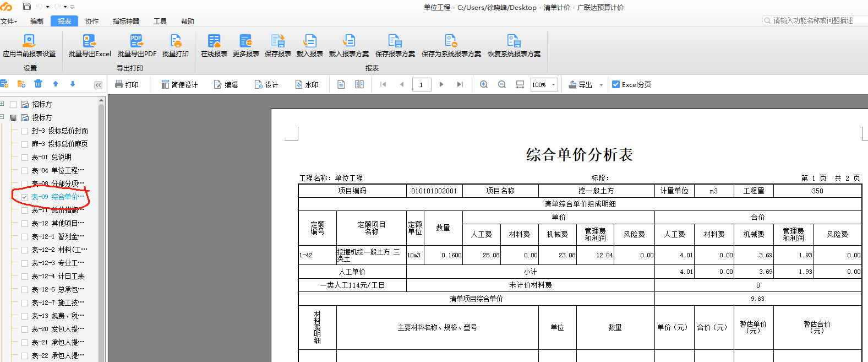
Task: Click the new folder icon in tree toolbar
Action: pyautogui.click(x=21, y=84)
